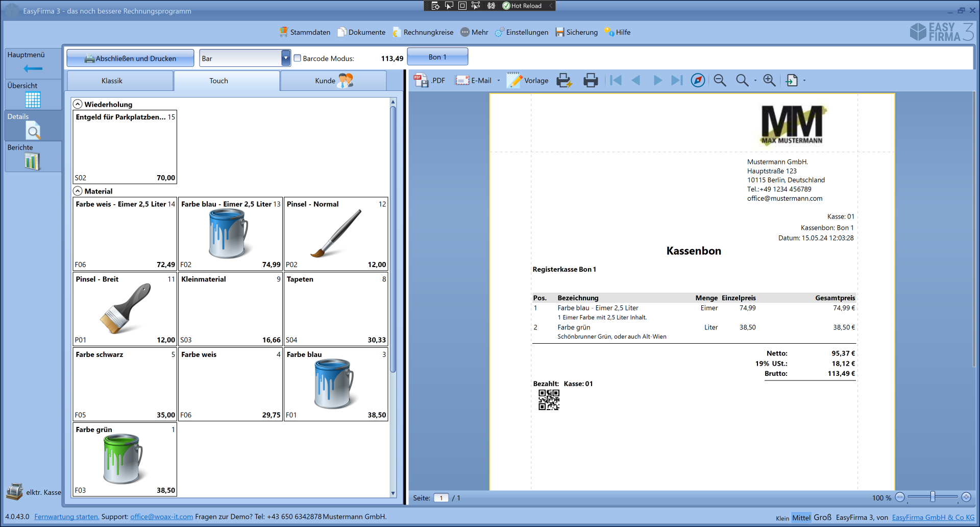Open the Hilfe menu
980x527 pixels.
click(617, 32)
